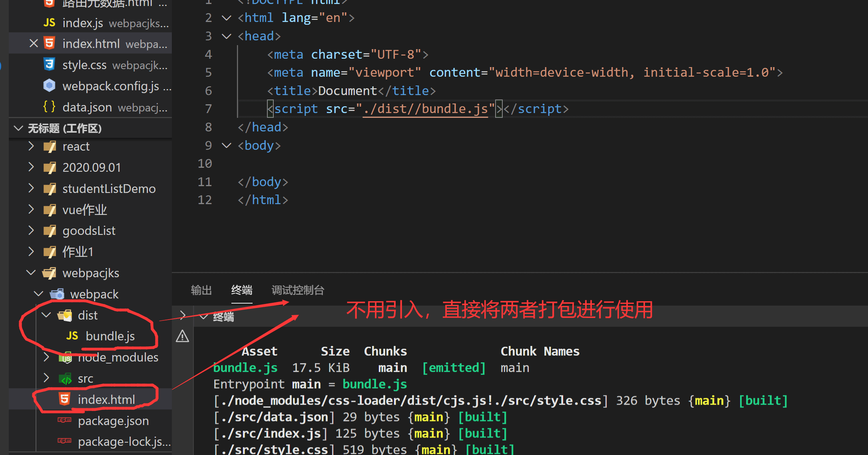Close the index.html open editor tab

tap(34, 43)
